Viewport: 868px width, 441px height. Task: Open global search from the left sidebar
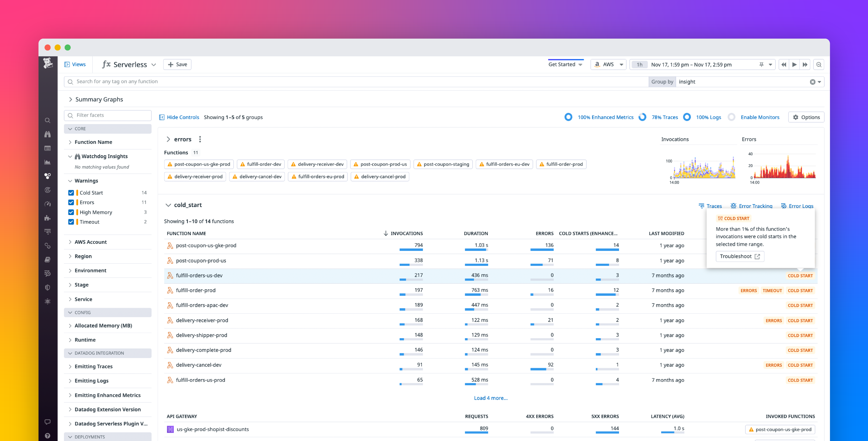[47, 120]
